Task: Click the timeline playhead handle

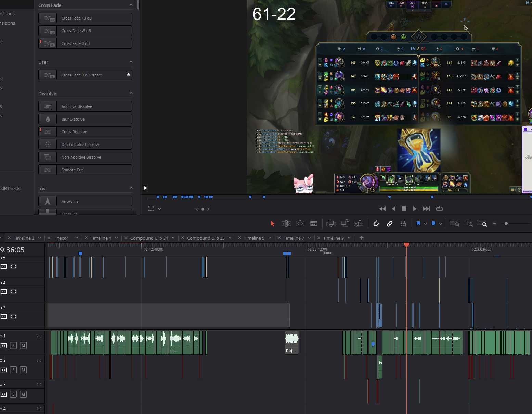Action: pyautogui.click(x=406, y=245)
